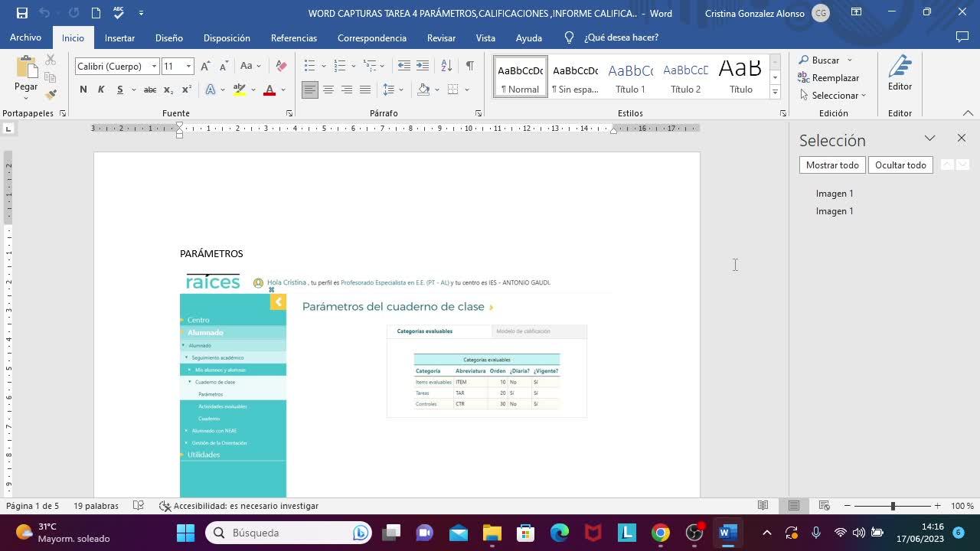980x551 pixels.
Task: Open the Insertar ribbon tab
Action: 119,37
